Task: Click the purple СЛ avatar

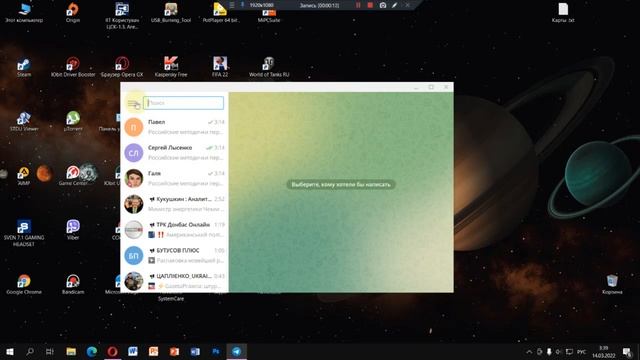Action: 133,153
